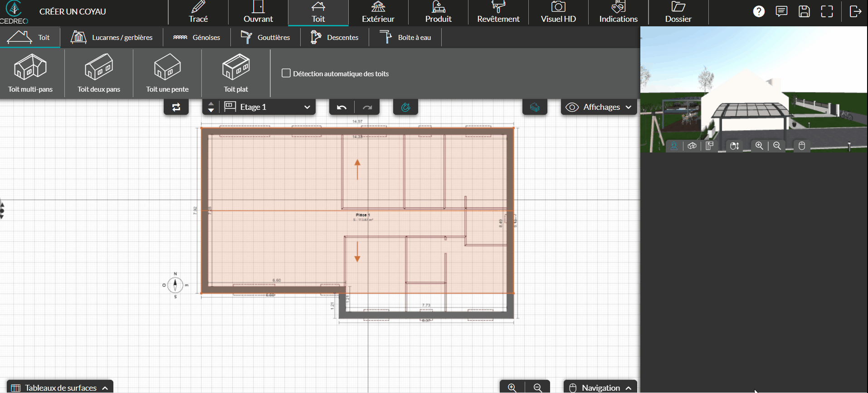Viewport: 868px width, 393px height.
Task: Select the Toit multi-pans roof type
Action: point(30,73)
